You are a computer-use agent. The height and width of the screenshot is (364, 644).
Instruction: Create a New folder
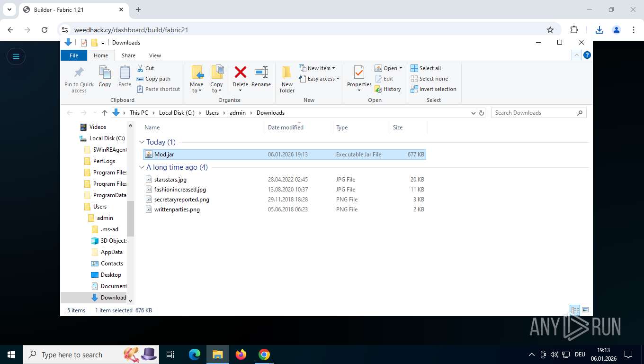[287, 79]
